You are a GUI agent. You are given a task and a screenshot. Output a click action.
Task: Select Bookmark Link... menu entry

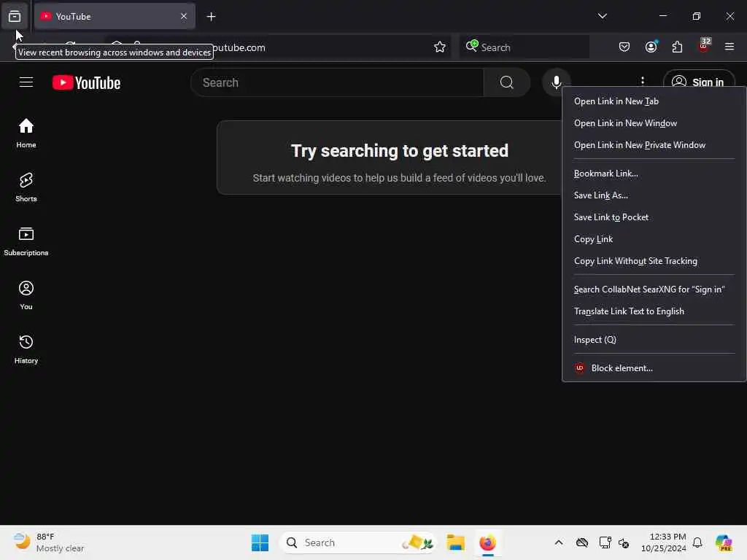coord(654,174)
